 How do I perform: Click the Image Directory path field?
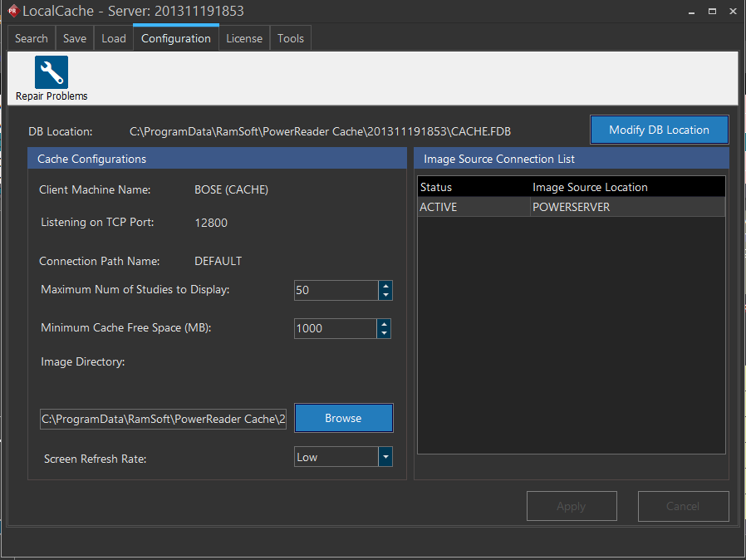pyautogui.click(x=163, y=420)
